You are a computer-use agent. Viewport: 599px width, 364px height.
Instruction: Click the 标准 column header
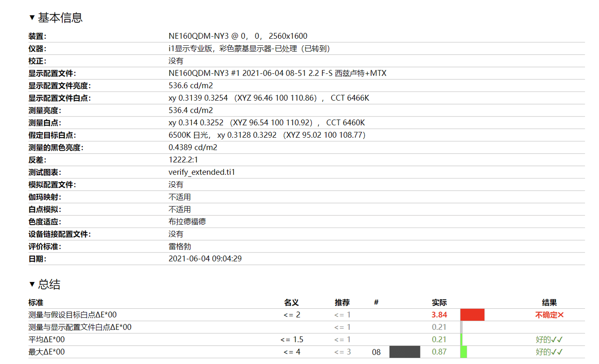36,302
